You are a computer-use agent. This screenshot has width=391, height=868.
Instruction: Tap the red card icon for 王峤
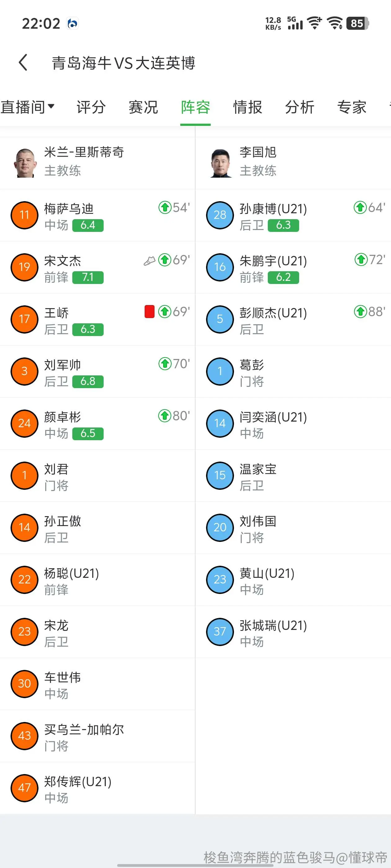pyautogui.click(x=150, y=311)
